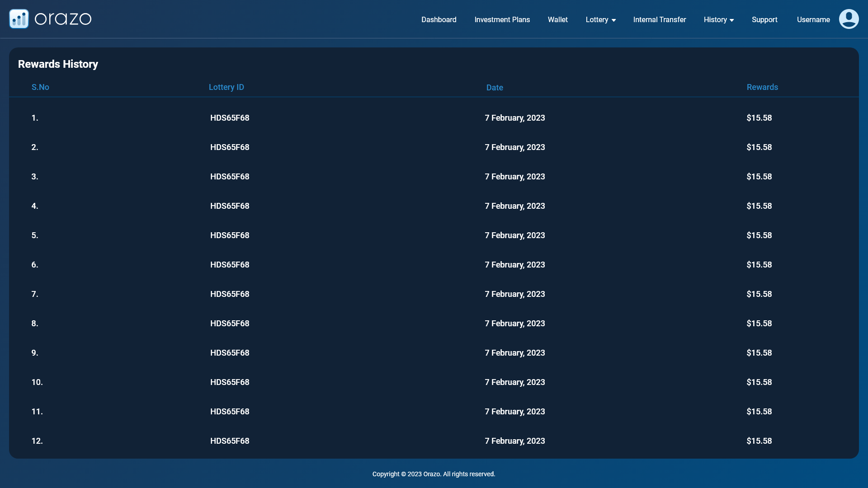
Task: Go to the Dashboard menu item
Action: pos(439,20)
